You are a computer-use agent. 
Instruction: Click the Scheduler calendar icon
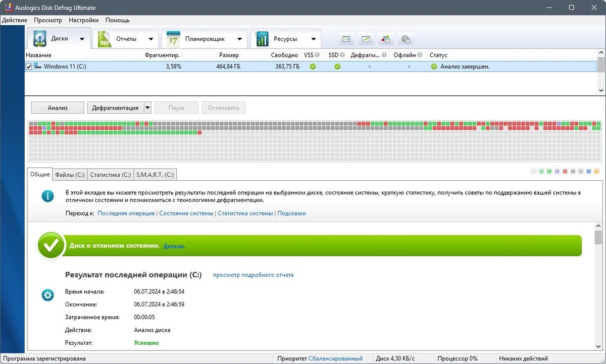(173, 39)
